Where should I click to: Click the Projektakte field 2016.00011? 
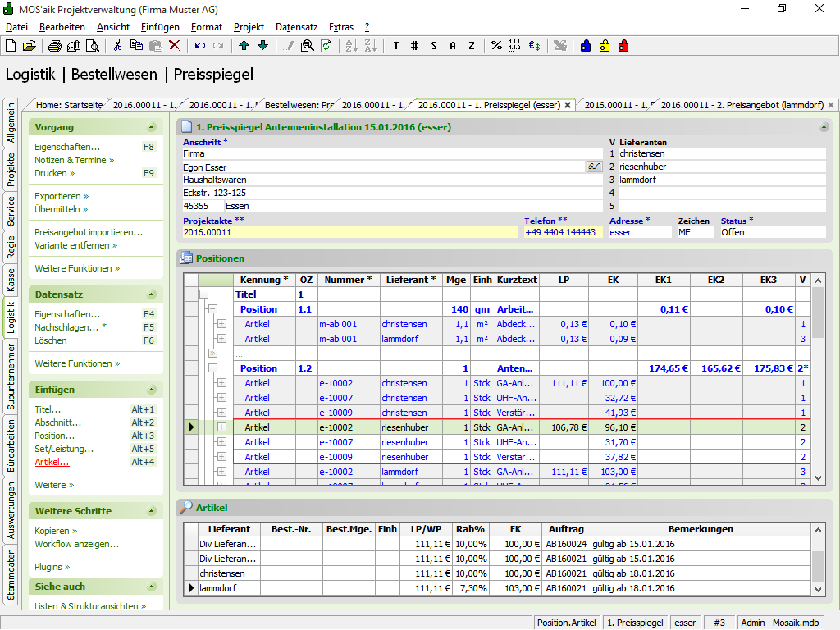coord(349,232)
